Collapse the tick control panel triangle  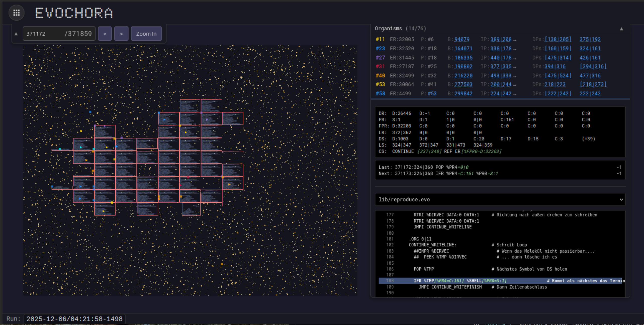tap(16, 34)
